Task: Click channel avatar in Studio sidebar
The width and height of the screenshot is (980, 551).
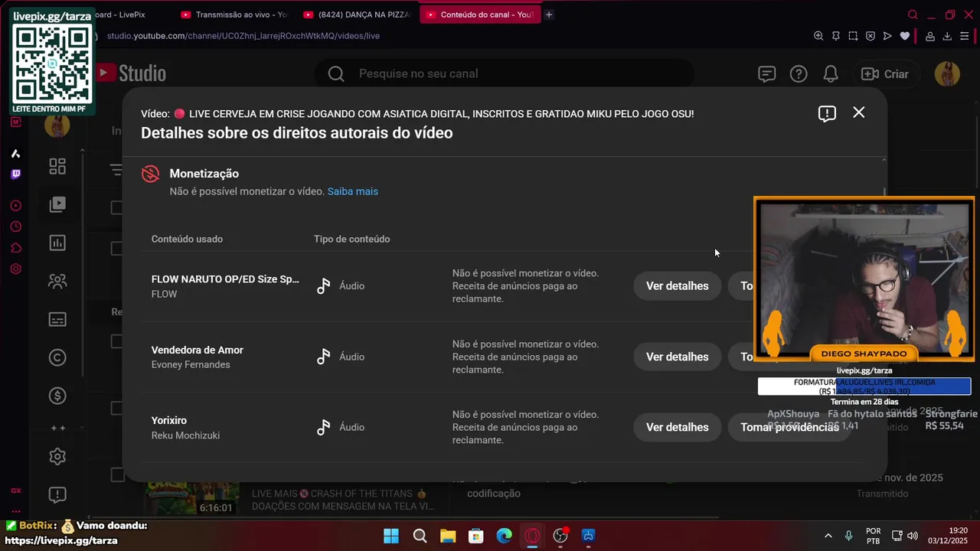Action: tap(57, 125)
